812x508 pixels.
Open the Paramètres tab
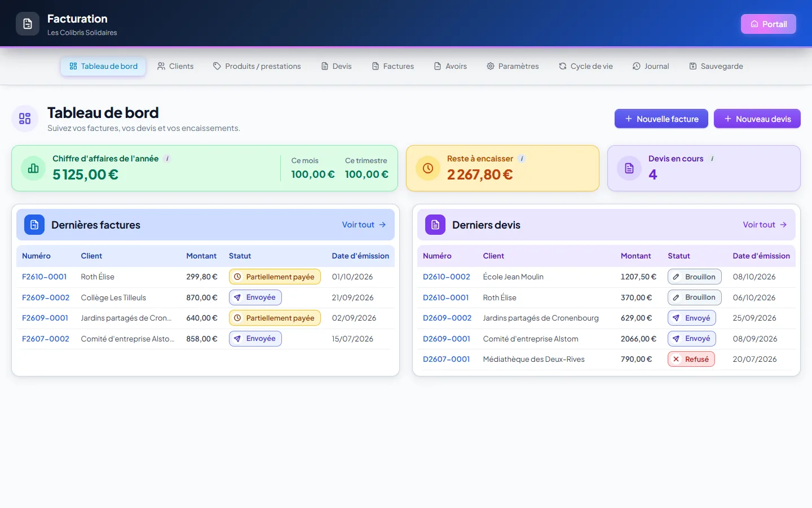[513, 66]
